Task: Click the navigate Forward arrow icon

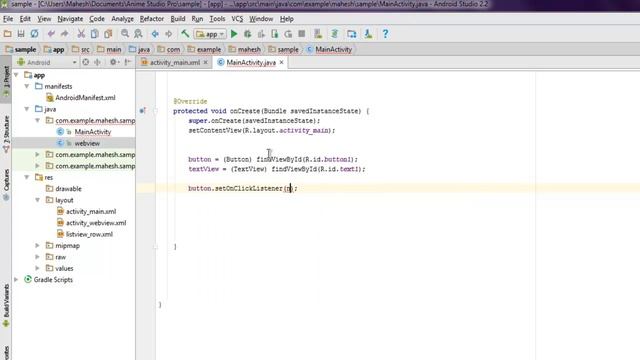Action: 169,34
